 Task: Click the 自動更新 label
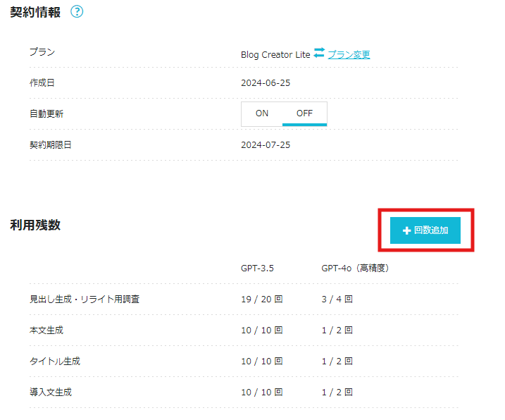point(46,113)
